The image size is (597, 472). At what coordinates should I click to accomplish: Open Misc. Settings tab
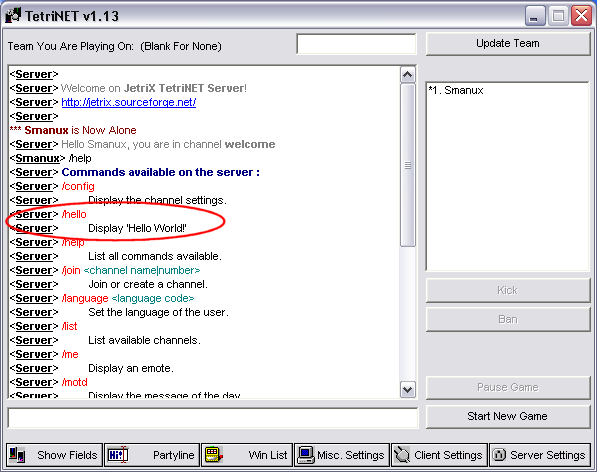coord(342,455)
